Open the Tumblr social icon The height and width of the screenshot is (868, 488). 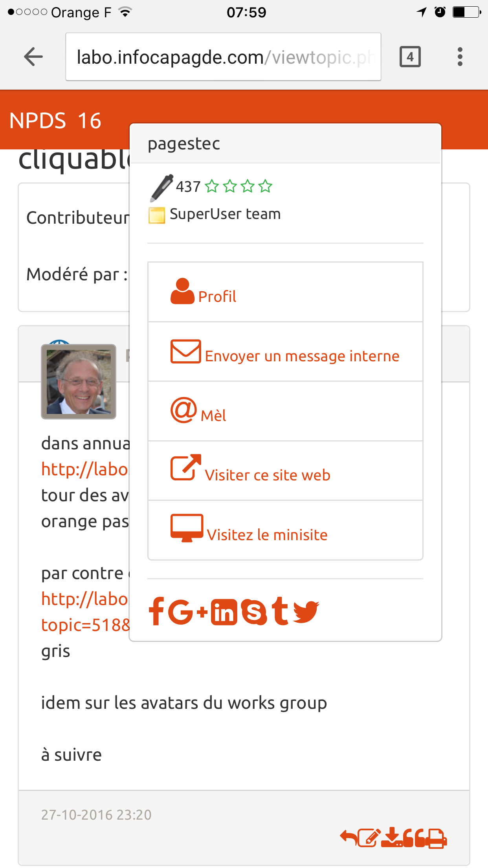click(280, 611)
